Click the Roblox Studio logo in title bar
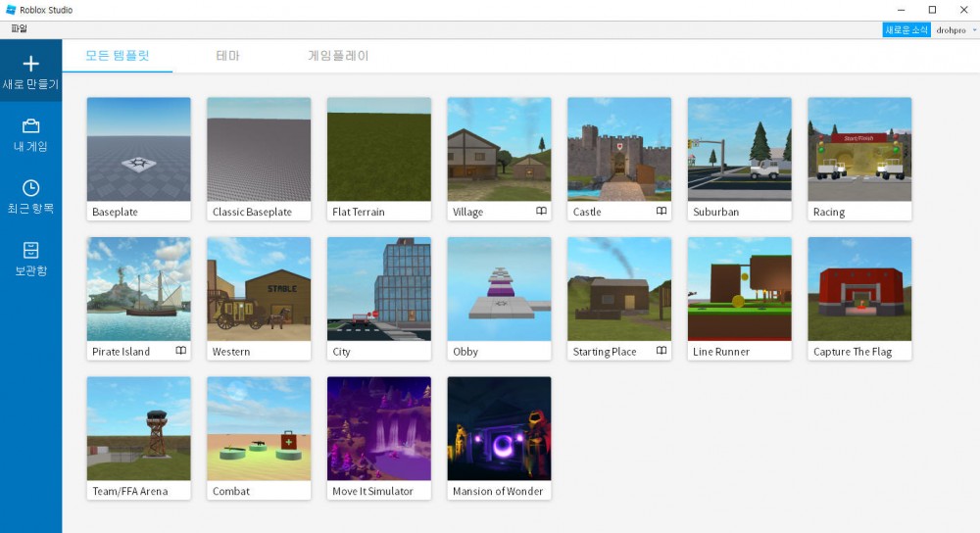The width and height of the screenshot is (980, 533). (11, 10)
